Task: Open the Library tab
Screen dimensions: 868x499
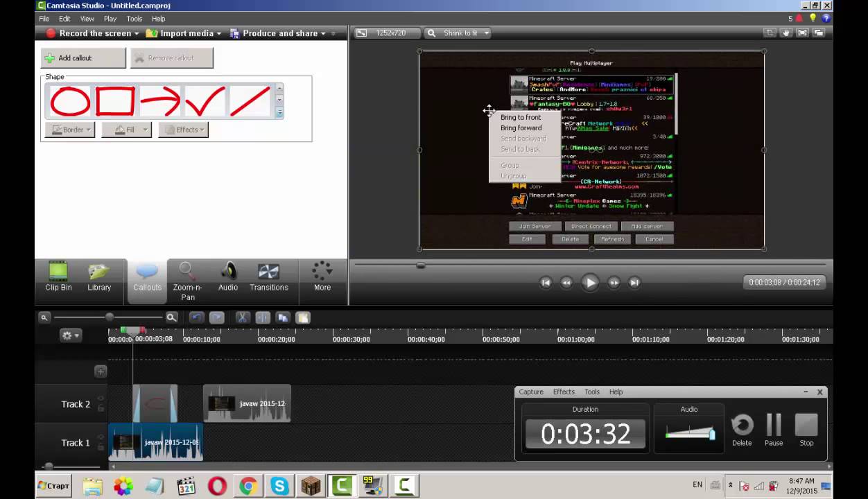Action: (x=99, y=277)
